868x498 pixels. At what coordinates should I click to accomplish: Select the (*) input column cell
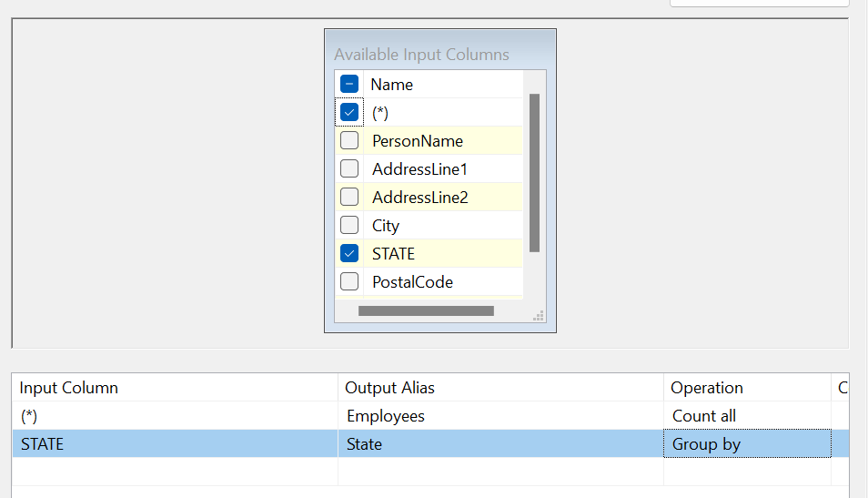pos(175,415)
